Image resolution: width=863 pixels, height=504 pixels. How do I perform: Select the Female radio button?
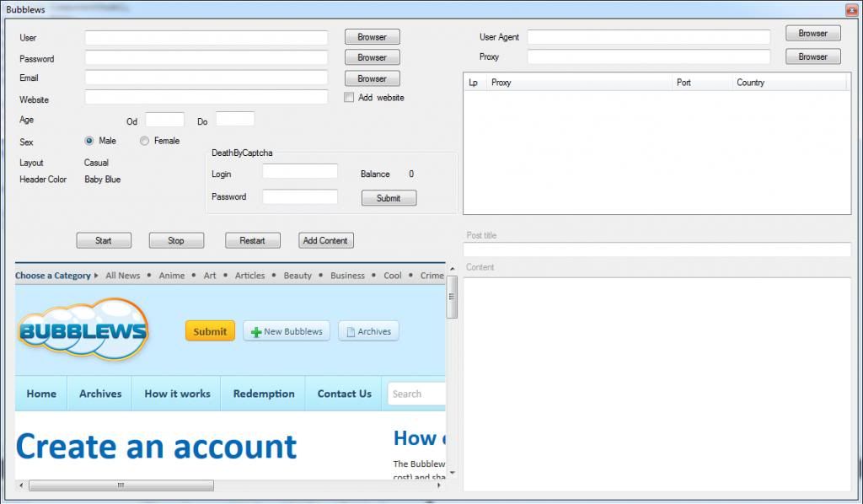point(144,141)
